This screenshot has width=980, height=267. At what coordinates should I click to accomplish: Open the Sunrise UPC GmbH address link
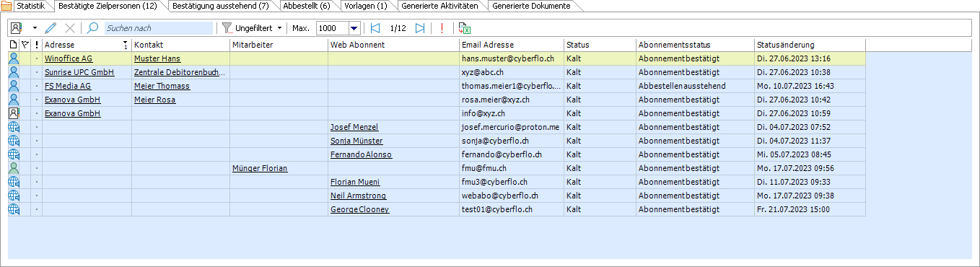[x=79, y=72]
